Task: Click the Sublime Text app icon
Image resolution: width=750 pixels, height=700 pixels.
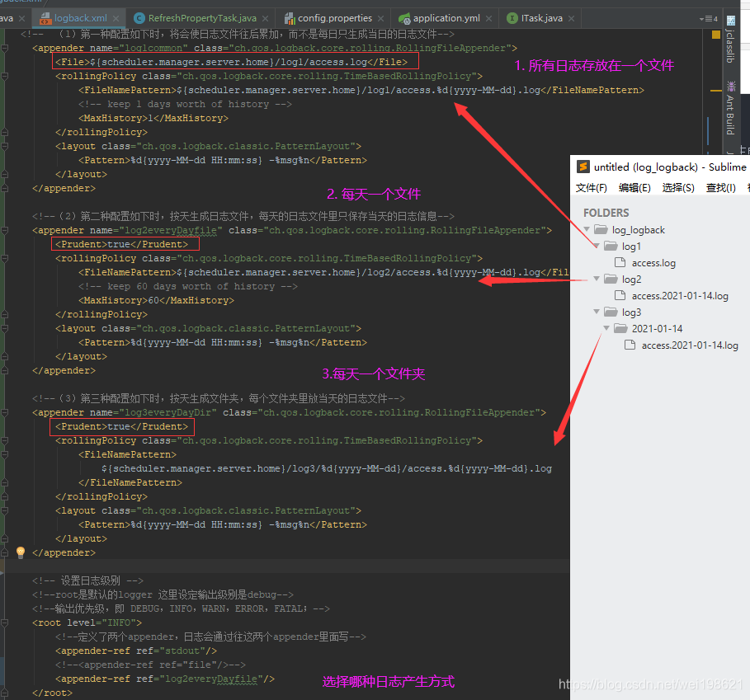Action: point(583,167)
